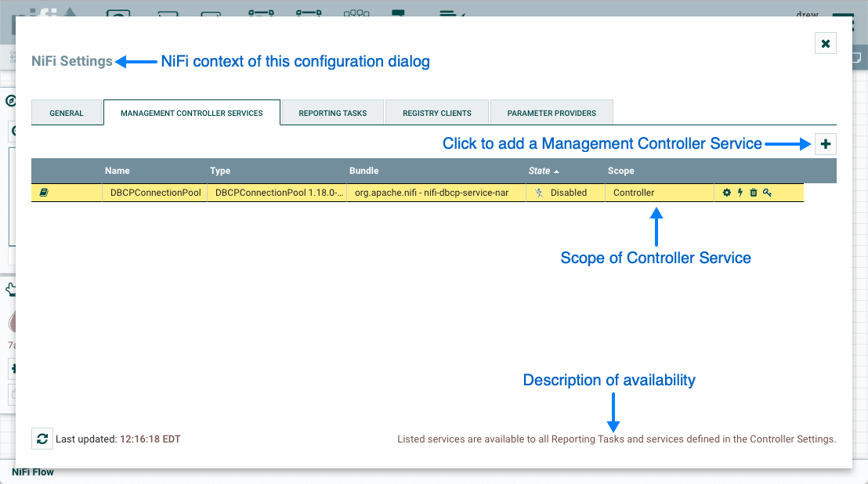The width and height of the screenshot is (868, 484).
Task: Select the Management Controller Services tab
Action: (192, 113)
